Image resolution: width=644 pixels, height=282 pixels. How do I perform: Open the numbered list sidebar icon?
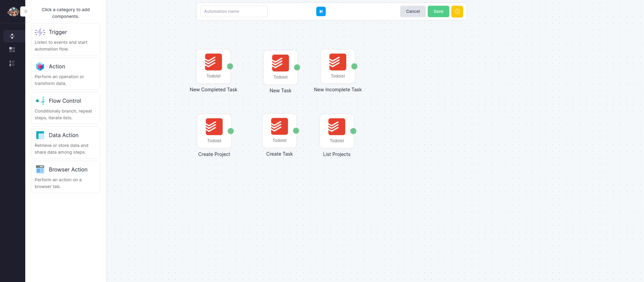pos(12,63)
